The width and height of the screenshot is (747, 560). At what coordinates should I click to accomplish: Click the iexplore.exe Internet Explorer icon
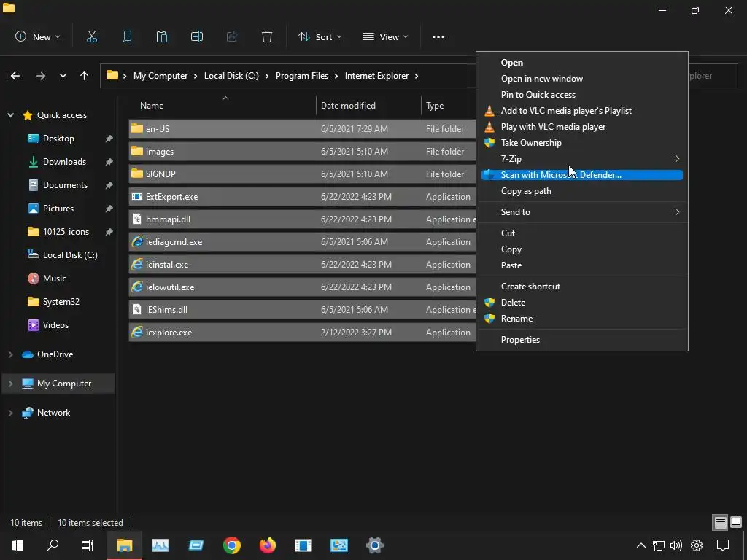coord(137,332)
